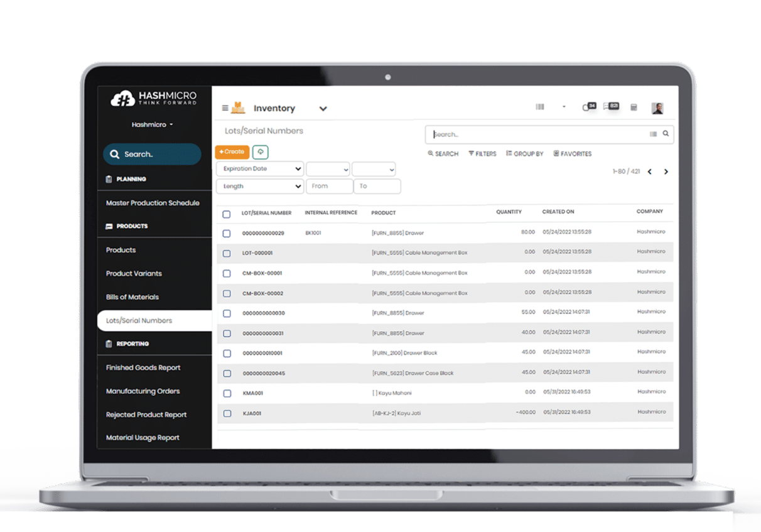
Task: Click the sidebar Search box
Action: click(x=152, y=155)
